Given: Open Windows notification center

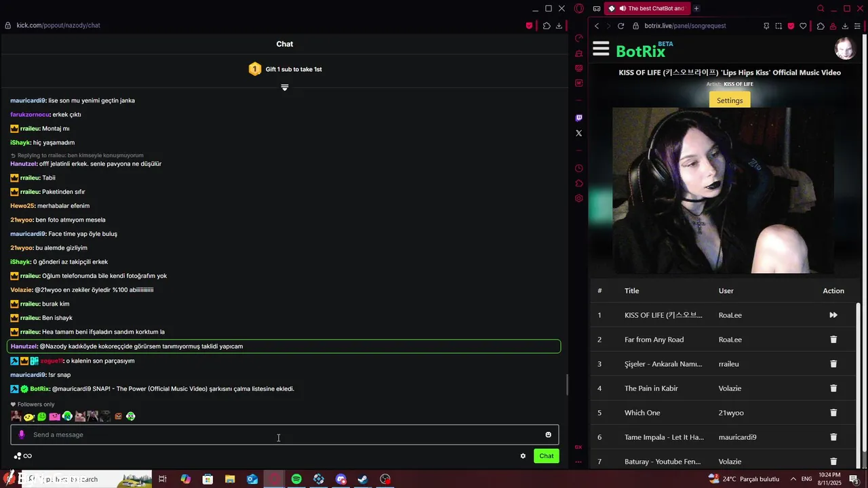Looking at the screenshot, I should [854, 479].
